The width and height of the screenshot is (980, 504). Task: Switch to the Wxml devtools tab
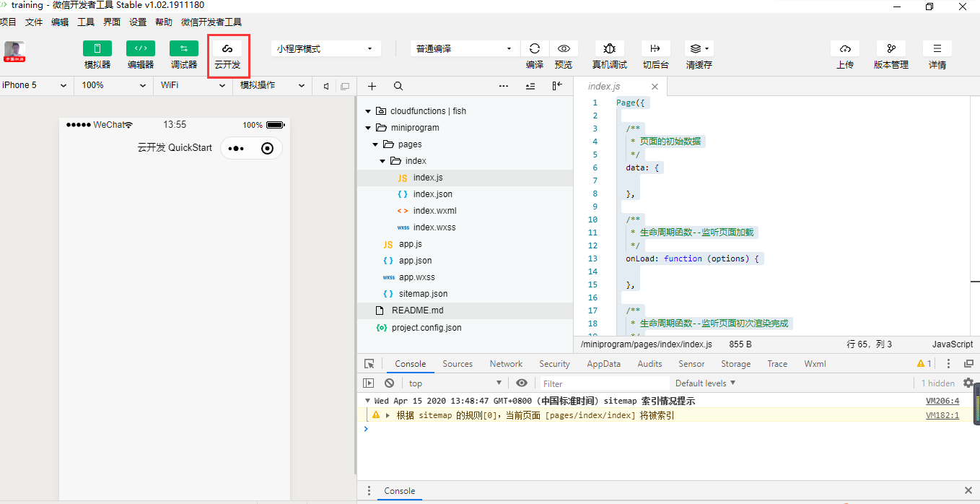[x=815, y=364]
